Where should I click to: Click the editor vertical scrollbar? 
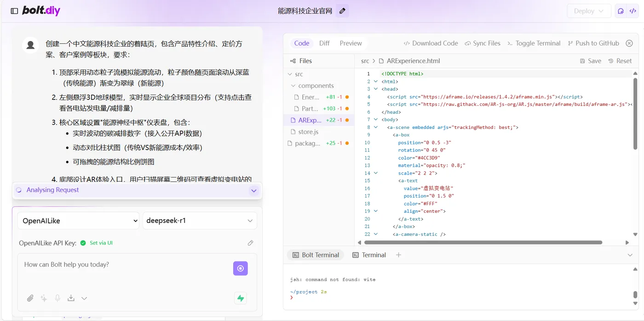tap(636, 113)
